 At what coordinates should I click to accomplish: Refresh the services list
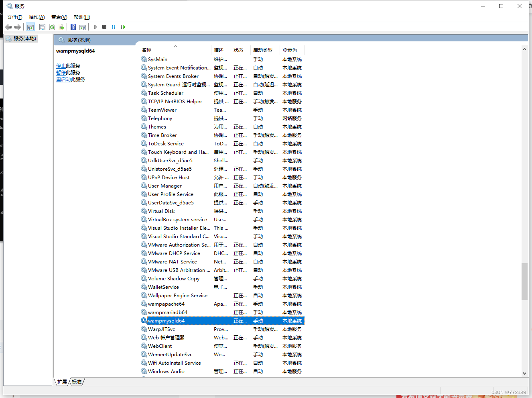52,27
